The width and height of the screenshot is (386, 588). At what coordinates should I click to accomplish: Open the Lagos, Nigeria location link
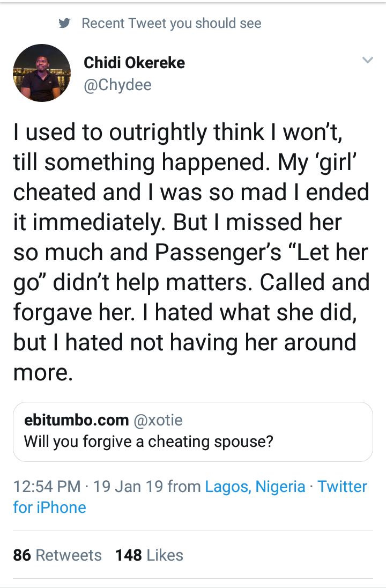coord(255,487)
